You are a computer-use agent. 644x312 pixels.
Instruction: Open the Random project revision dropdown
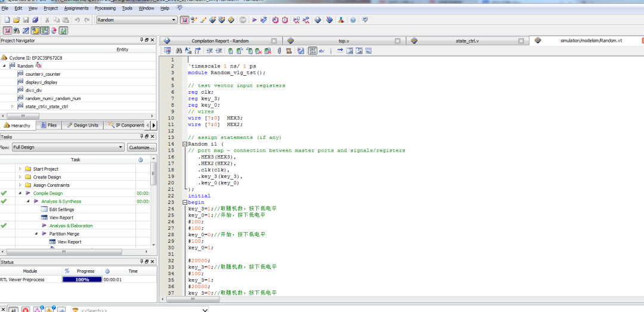coord(174,20)
